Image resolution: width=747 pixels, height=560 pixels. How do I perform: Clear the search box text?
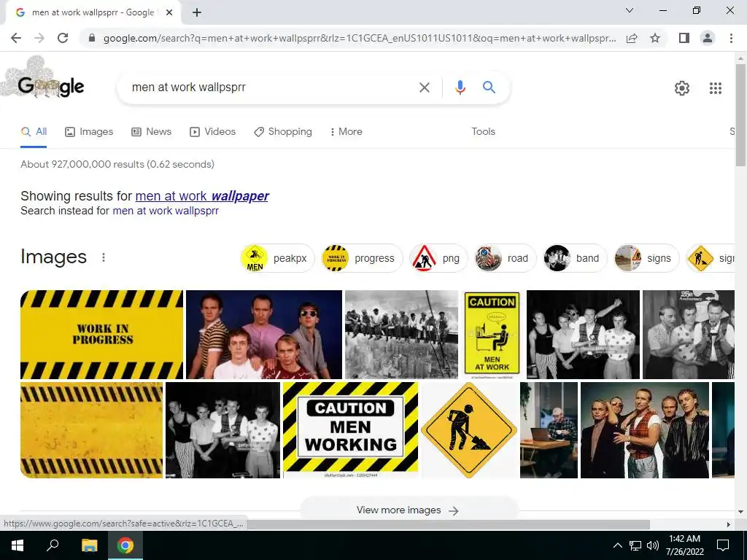click(424, 87)
